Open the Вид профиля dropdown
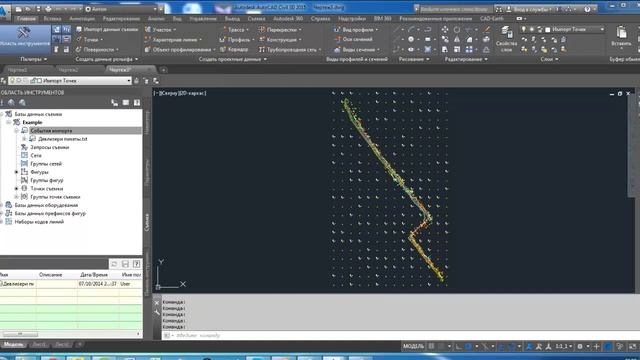Viewport: 640px width, 360px height. (x=356, y=29)
